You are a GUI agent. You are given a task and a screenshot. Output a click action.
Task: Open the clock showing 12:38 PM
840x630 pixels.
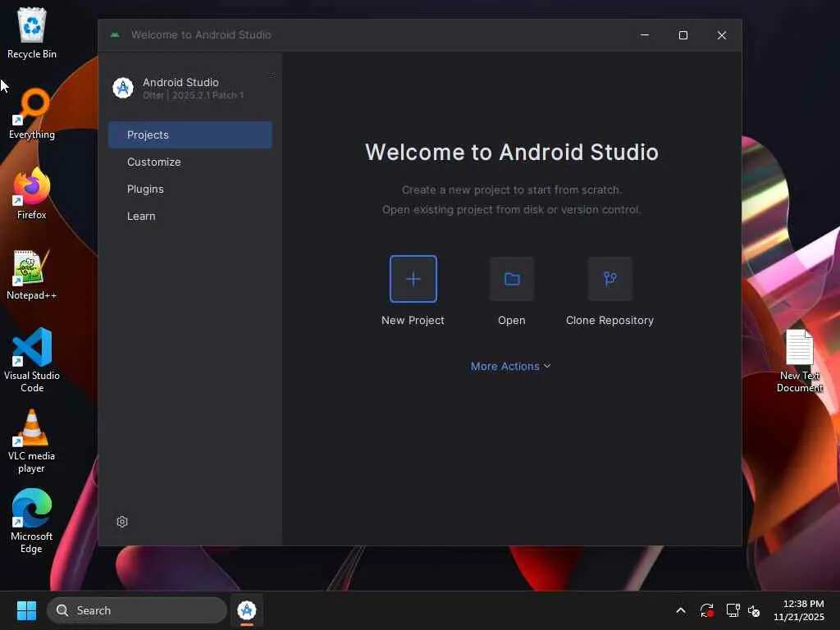click(x=799, y=610)
